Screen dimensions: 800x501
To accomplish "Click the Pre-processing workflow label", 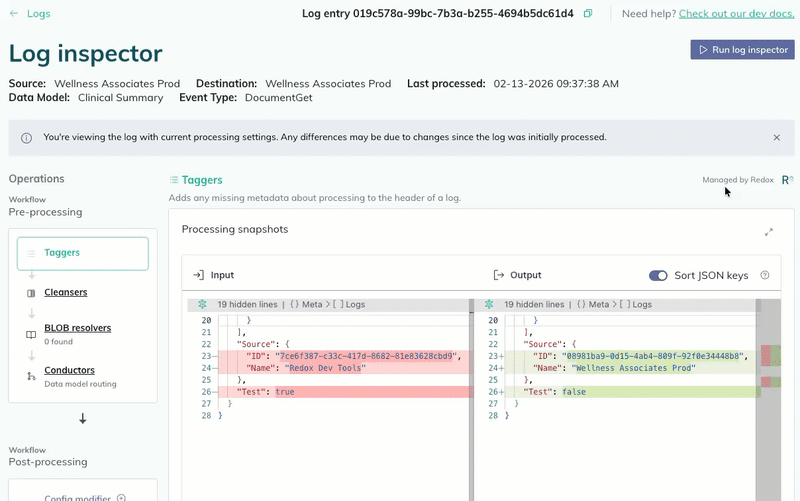I will [45, 212].
